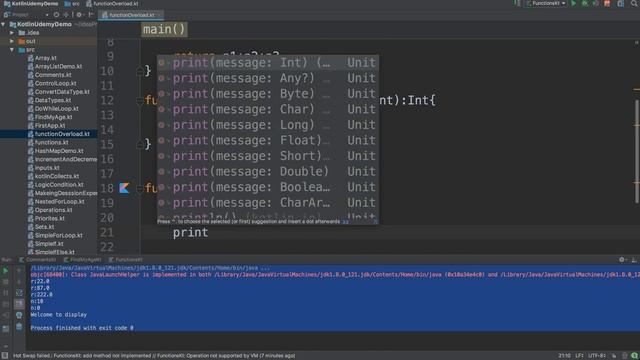Click the src breadcrumb in the navigation bar
The height and width of the screenshot is (360, 640).
[72, 4]
